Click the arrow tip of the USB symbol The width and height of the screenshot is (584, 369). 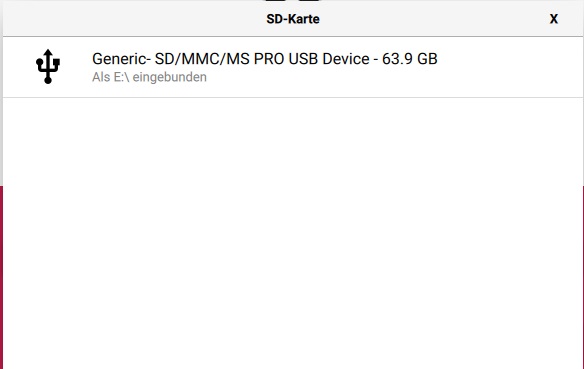click(48, 53)
